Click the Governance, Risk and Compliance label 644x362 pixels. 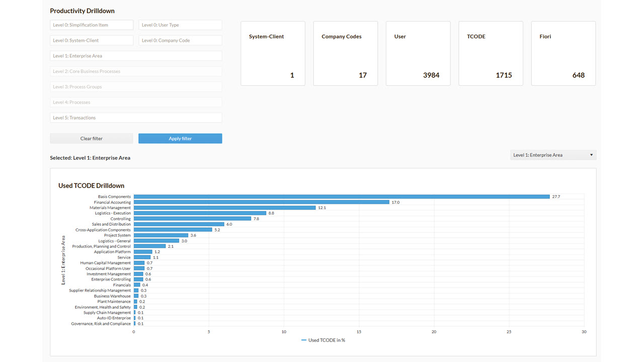101,324
